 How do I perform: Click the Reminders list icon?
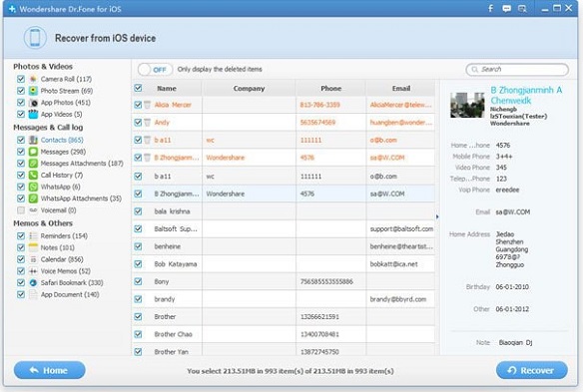tap(33, 236)
